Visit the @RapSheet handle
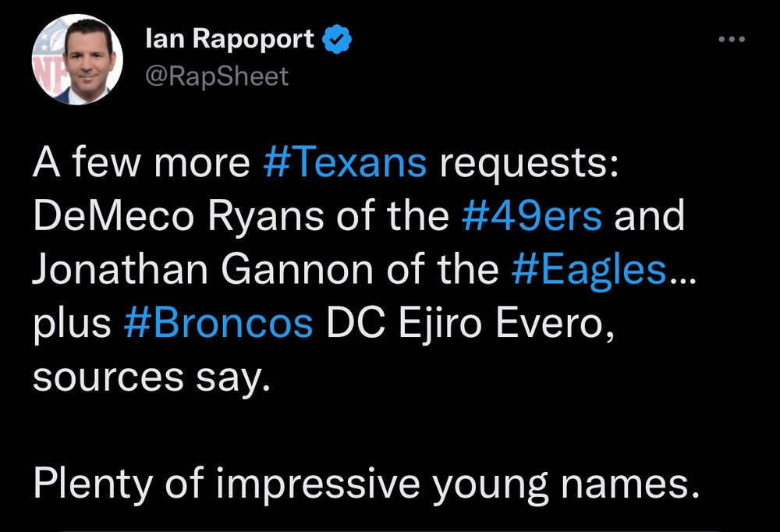This screenshot has width=780, height=532. [x=217, y=76]
